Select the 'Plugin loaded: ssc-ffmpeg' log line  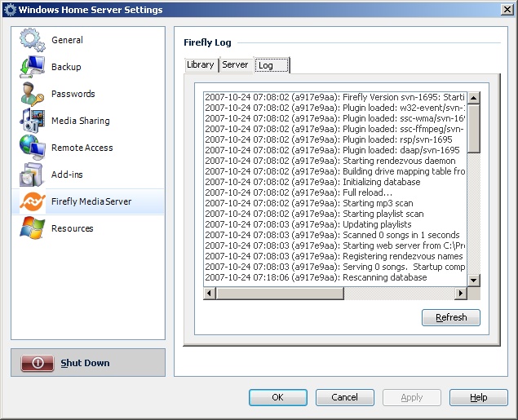click(x=334, y=129)
